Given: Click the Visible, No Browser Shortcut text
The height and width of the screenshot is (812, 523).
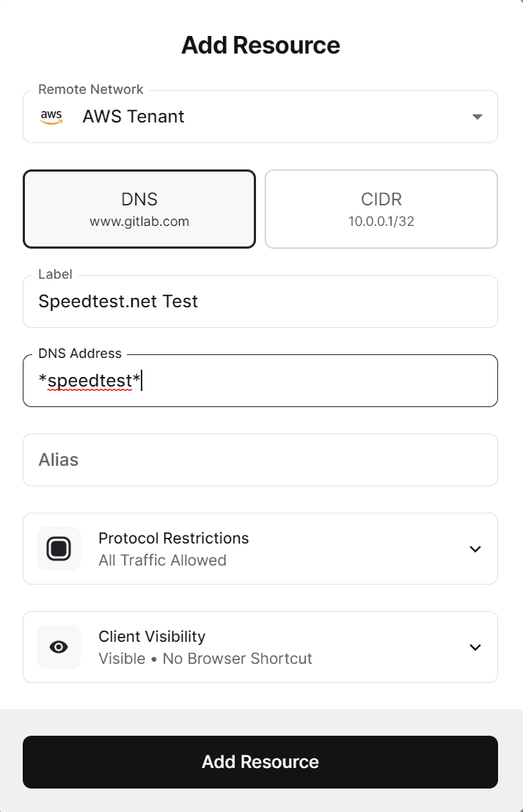Looking at the screenshot, I should click(205, 659).
